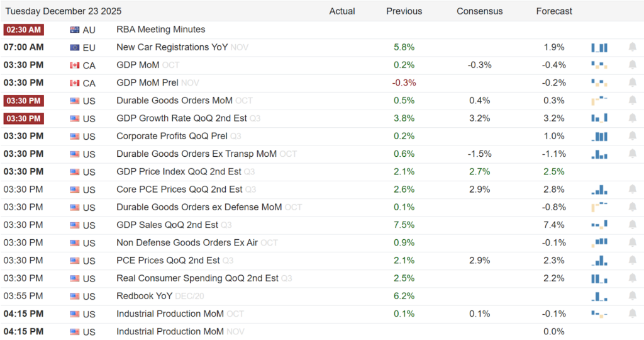
Task: Open mini chart for Durable Goods Orders MoM
Action: (599, 100)
